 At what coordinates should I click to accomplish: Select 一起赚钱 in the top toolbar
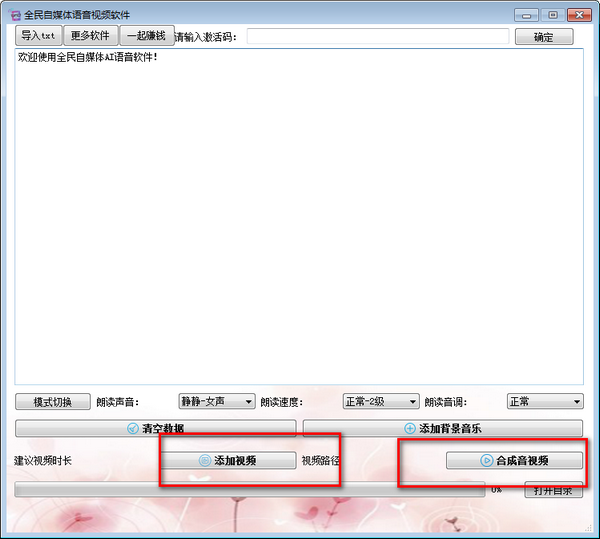click(146, 36)
